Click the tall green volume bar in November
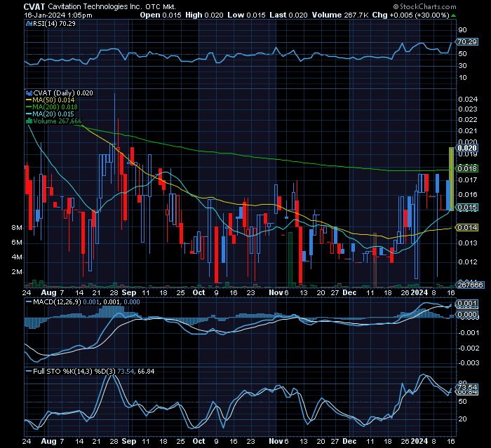491x448 pixels. pos(290,259)
